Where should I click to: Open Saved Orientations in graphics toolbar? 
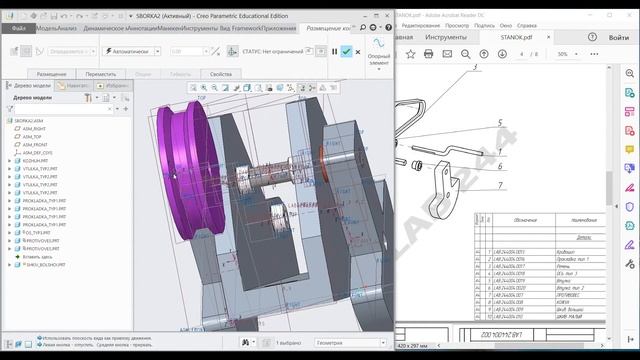[x=258, y=88]
